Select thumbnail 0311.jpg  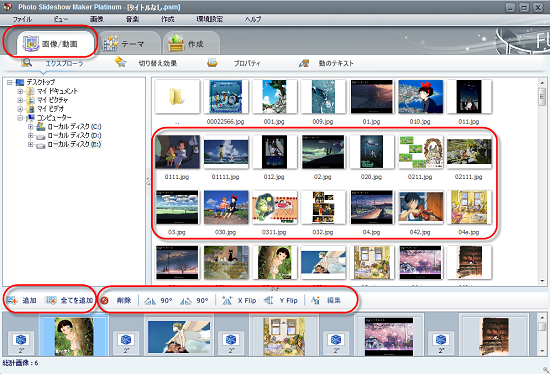pos(274,207)
